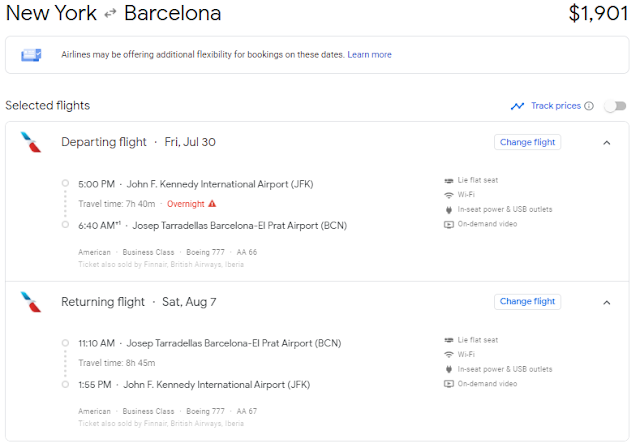
Task: Click the American Airlines logo on departing flight
Action: point(31,142)
